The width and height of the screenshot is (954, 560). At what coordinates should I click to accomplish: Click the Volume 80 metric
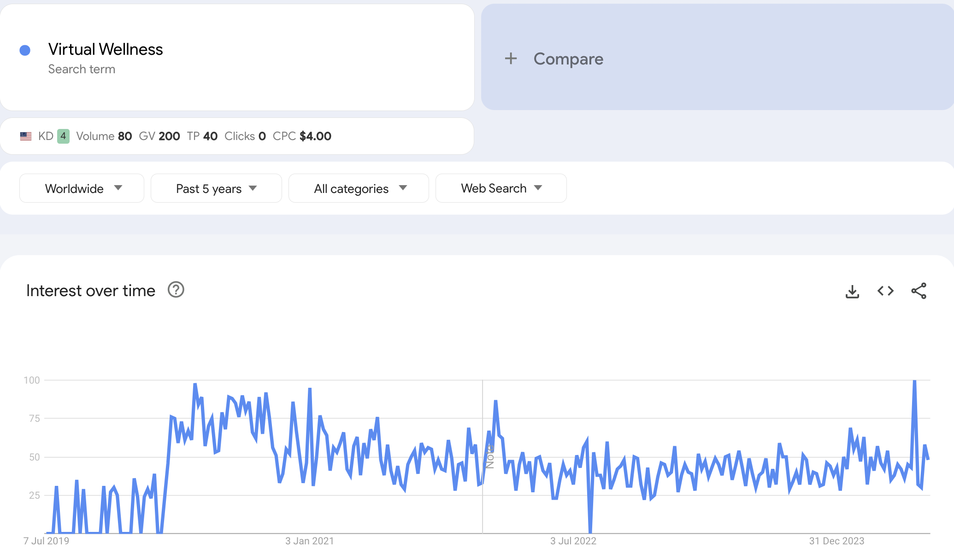[104, 136]
